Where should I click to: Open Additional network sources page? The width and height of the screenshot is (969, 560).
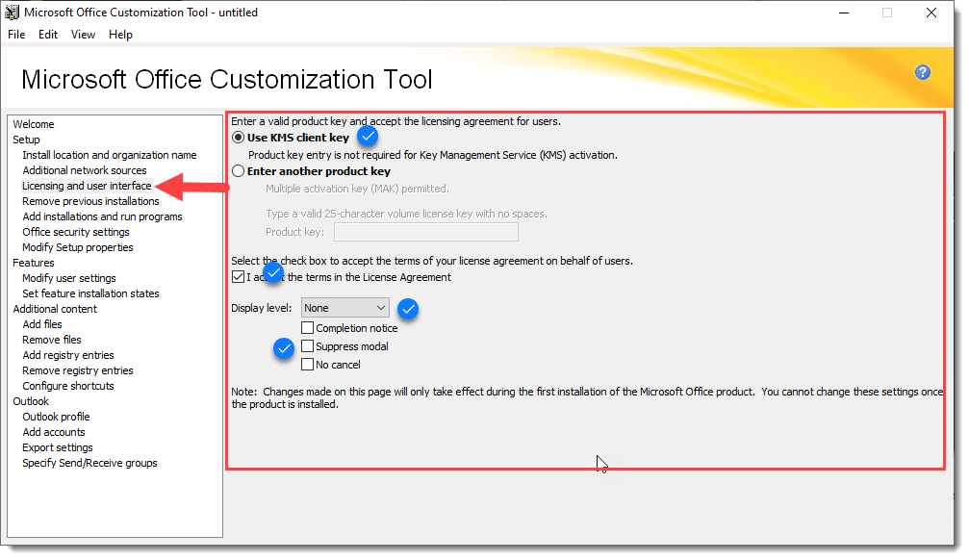[x=85, y=170]
